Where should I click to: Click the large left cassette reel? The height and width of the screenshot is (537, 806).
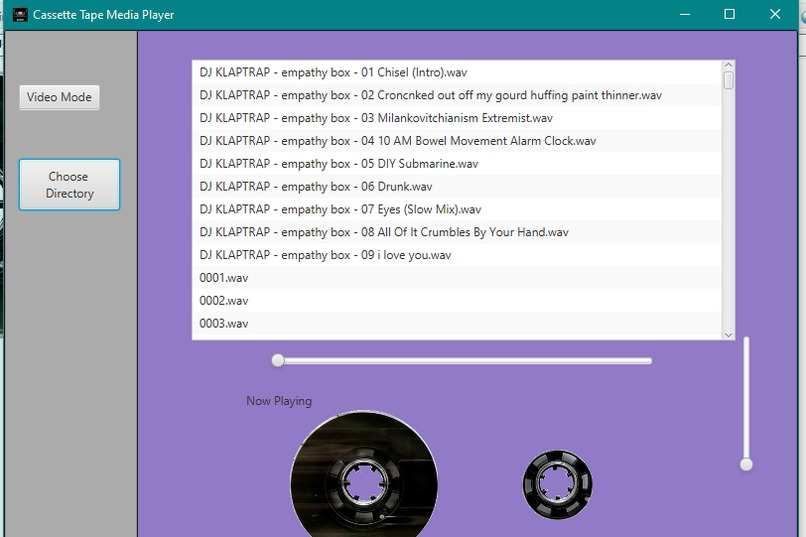tap(364, 475)
